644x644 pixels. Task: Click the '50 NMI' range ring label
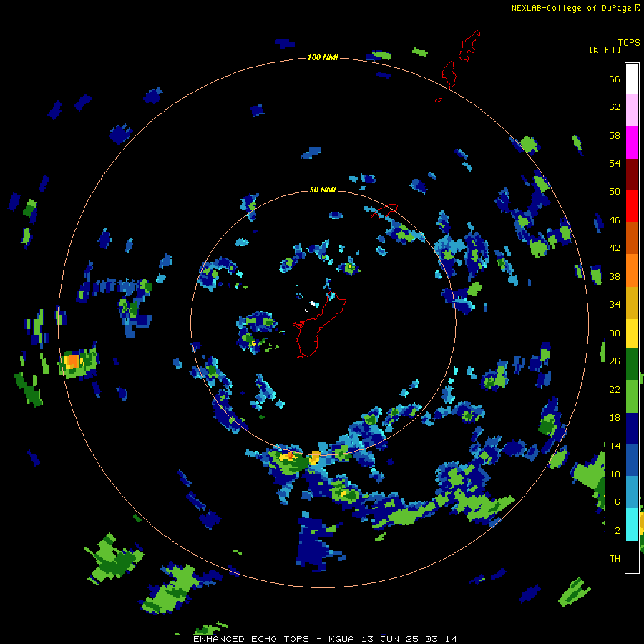(x=323, y=190)
